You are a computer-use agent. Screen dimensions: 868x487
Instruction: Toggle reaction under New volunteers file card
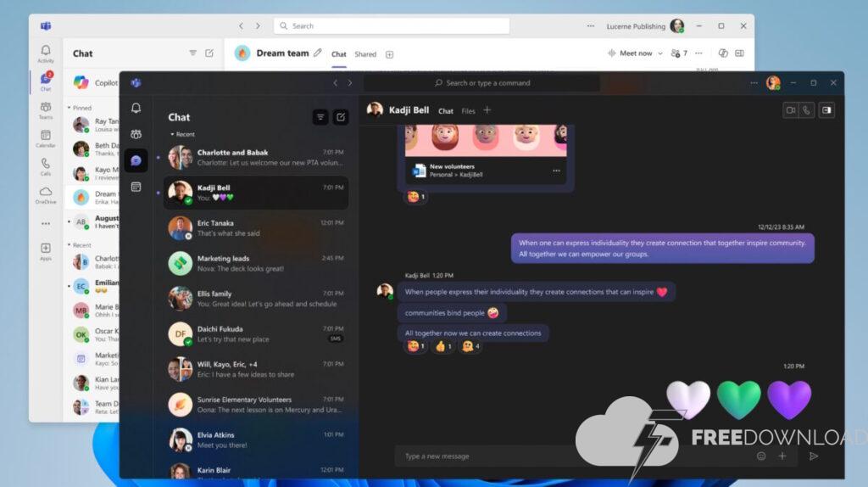(415, 197)
